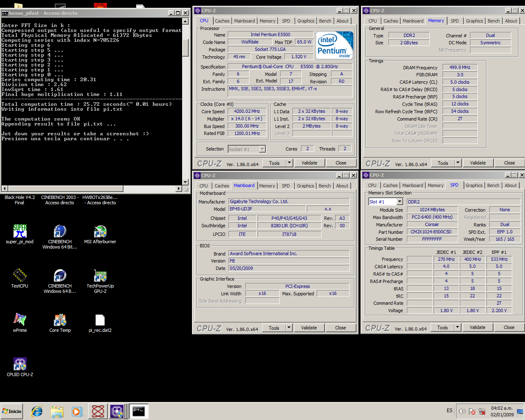Launch Internet Explorer from the taskbar
The height and width of the screenshot is (420, 525).
(x=37, y=411)
